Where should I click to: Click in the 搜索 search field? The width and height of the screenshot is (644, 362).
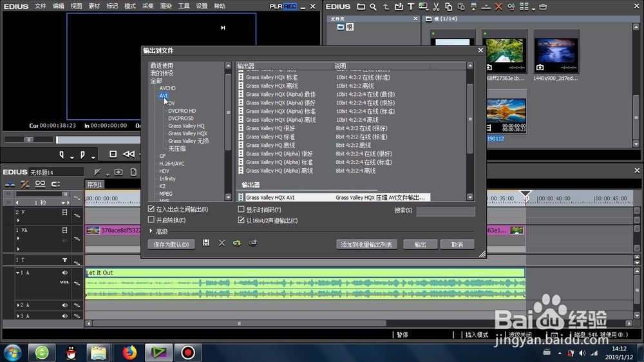point(445,211)
